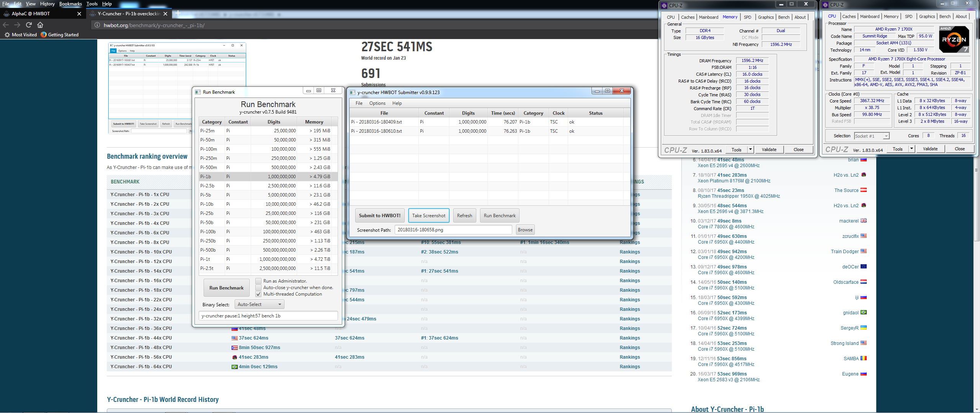Viewport: 980px width, 413px height.
Task: Click Validate in the left CPU-Z window
Action: [x=769, y=150]
